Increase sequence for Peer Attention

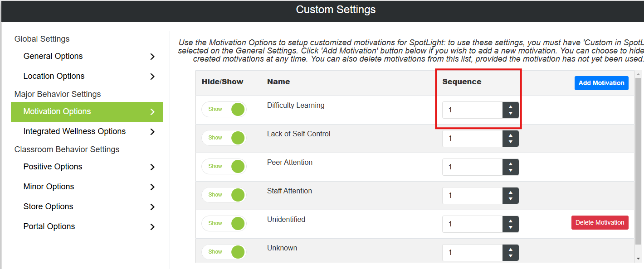click(x=511, y=164)
